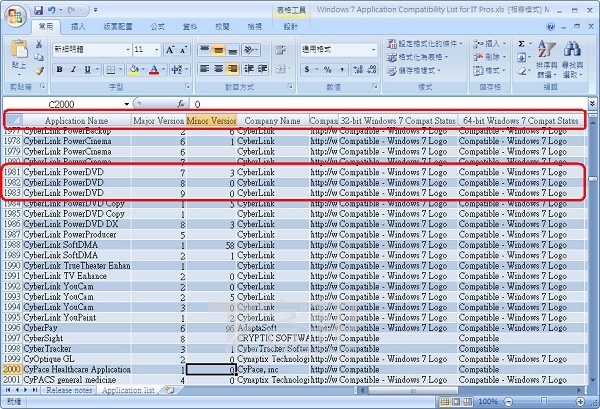
Task: Select the Application Name column header
Action: pos(77,121)
